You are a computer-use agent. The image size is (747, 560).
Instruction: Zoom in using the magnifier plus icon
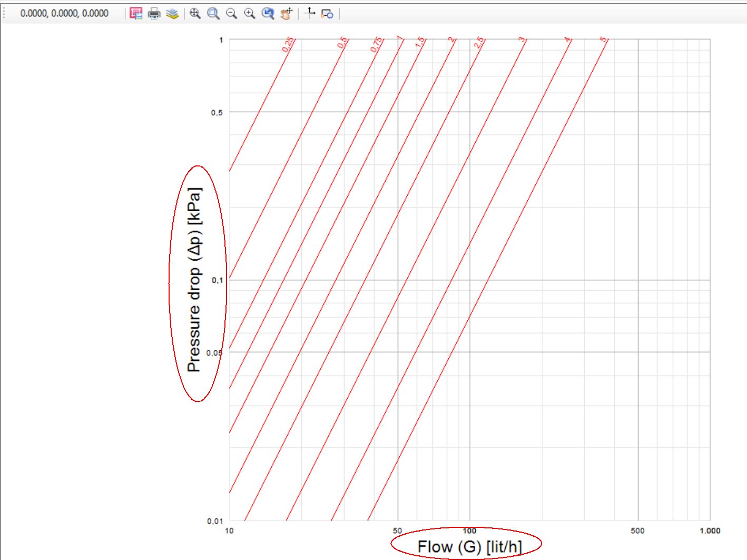250,14
